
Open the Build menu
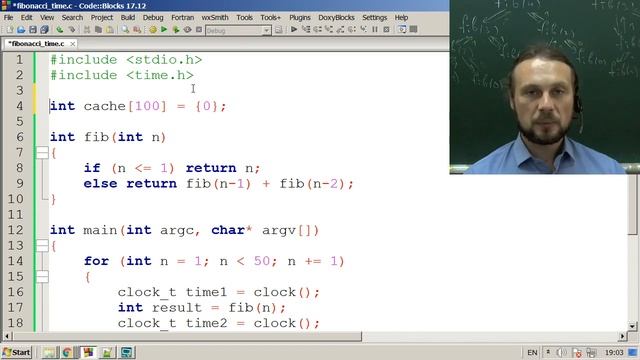[x=128, y=18]
